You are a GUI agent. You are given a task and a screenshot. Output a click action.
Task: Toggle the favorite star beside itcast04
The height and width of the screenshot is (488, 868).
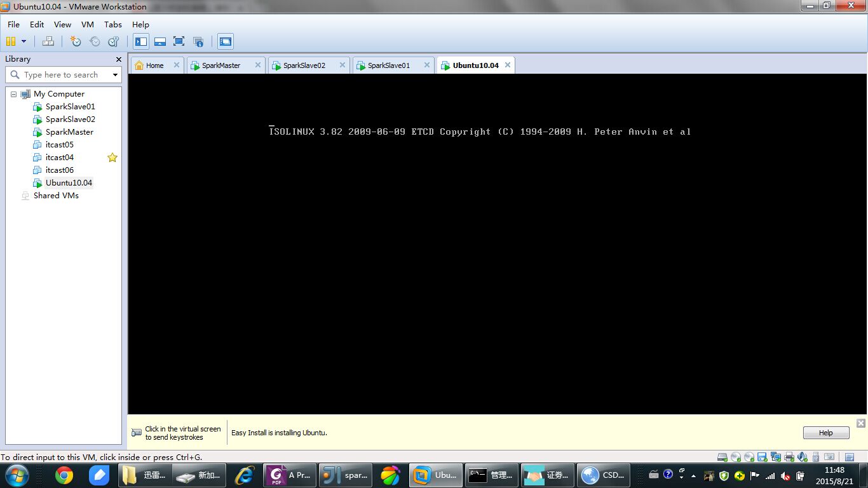pos(112,158)
